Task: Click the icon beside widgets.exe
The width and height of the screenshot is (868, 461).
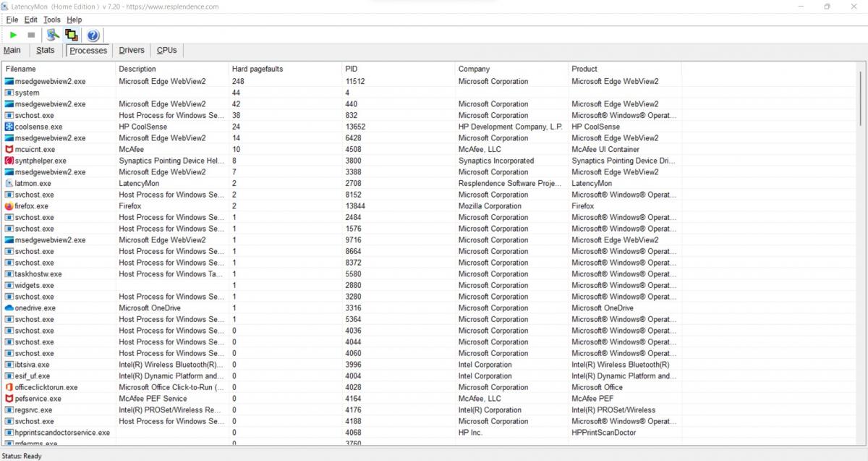Action: point(9,285)
